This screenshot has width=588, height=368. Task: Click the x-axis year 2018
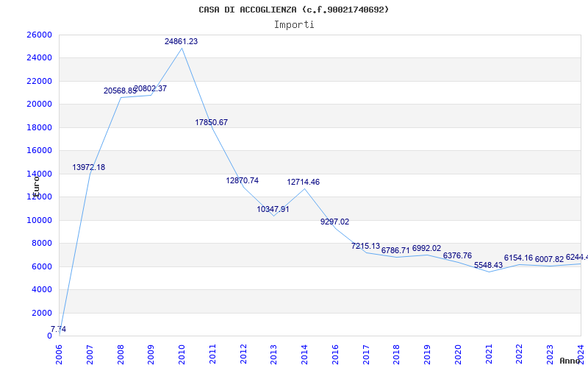[397, 355]
